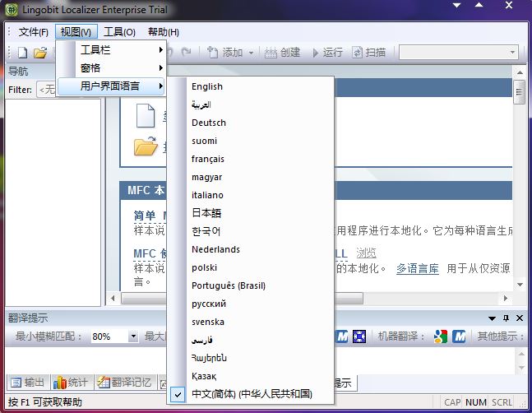532x413 pixels.
Task: Select checked 中文(简体) language option
Action: click(x=252, y=394)
